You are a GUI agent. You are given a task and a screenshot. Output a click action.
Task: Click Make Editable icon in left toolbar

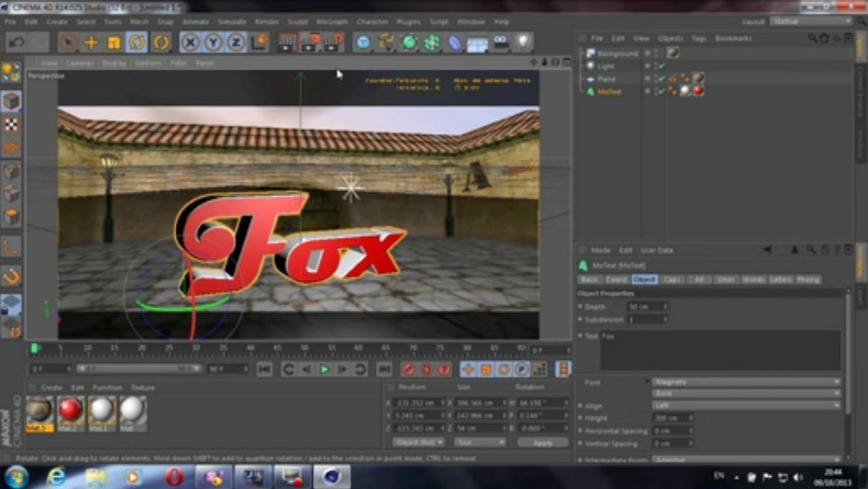tap(11, 72)
